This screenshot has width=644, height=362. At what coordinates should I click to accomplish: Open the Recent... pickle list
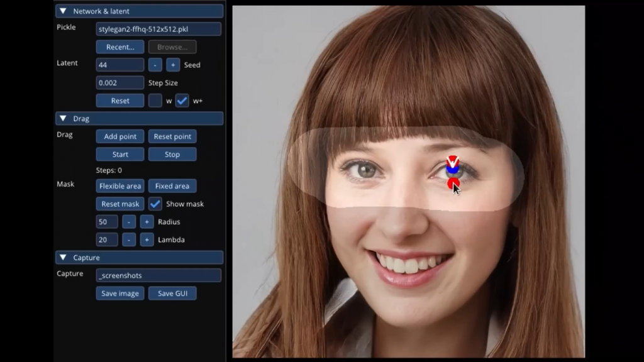(x=120, y=47)
